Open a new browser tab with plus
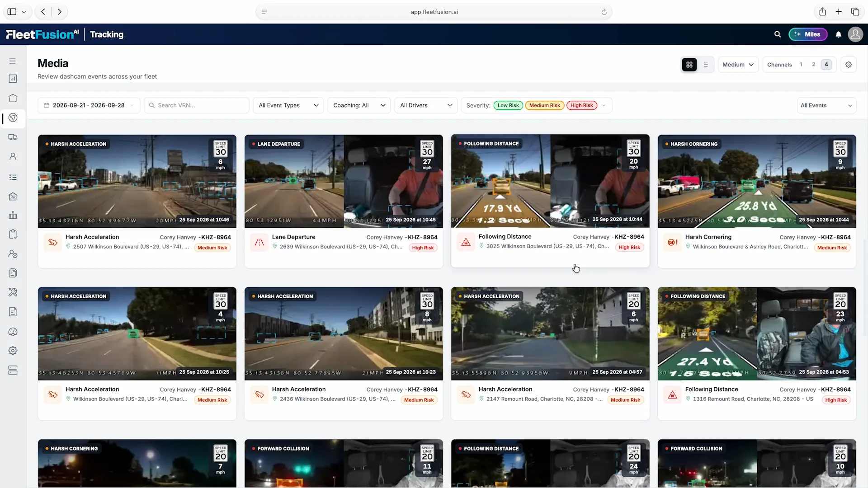Viewport: 868px width, 488px height. pos(839,12)
